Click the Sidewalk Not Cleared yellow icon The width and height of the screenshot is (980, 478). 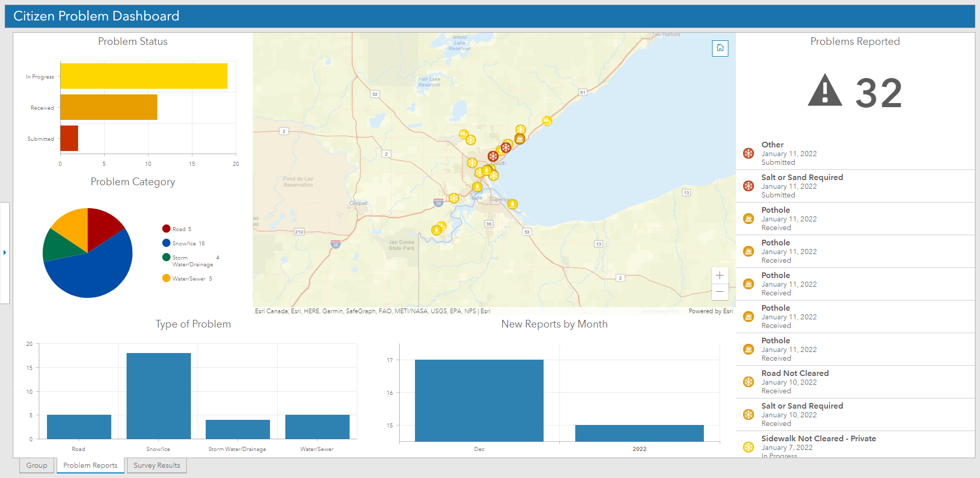click(748, 447)
